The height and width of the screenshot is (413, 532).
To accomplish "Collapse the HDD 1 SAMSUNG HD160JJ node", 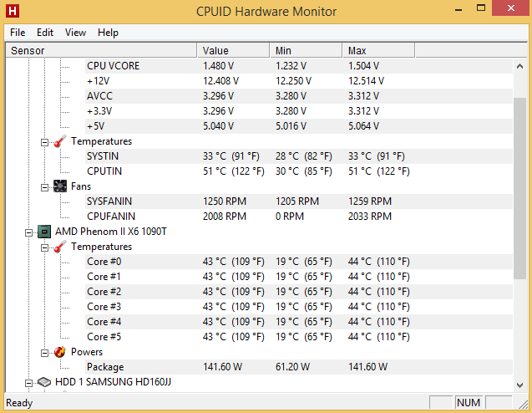I will pos(29,383).
